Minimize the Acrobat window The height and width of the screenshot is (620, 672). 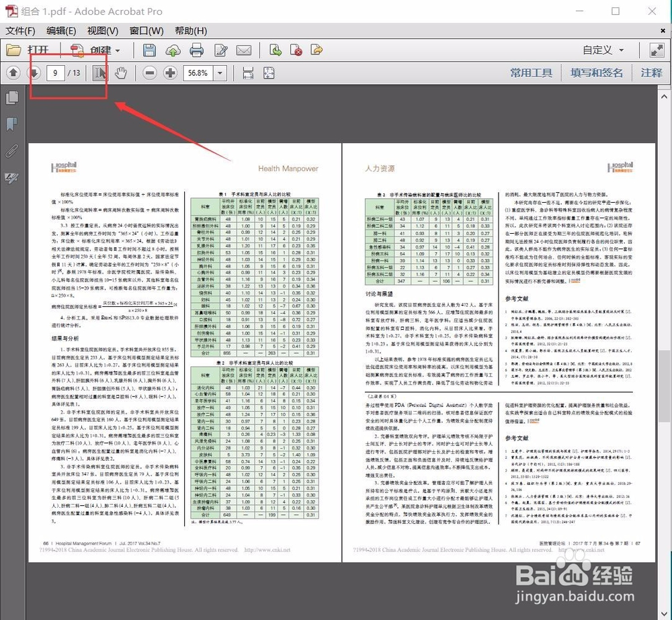[579, 11]
